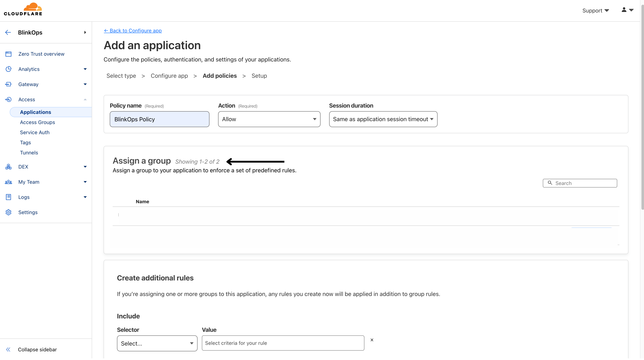644x360 pixels.
Task: Click the DEX sidebar icon
Action: [8, 167]
